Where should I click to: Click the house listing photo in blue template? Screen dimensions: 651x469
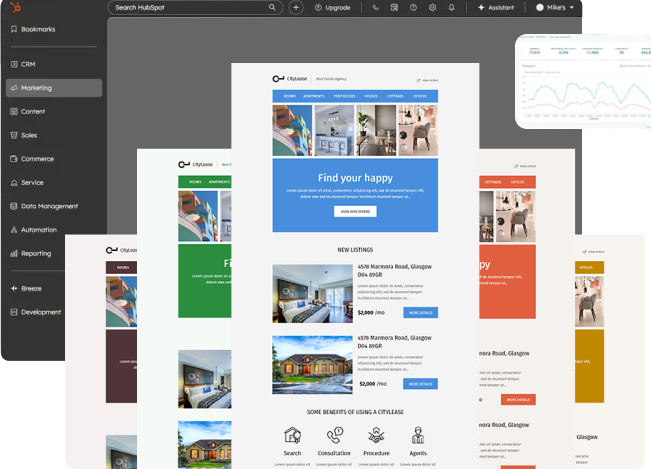pos(313,365)
